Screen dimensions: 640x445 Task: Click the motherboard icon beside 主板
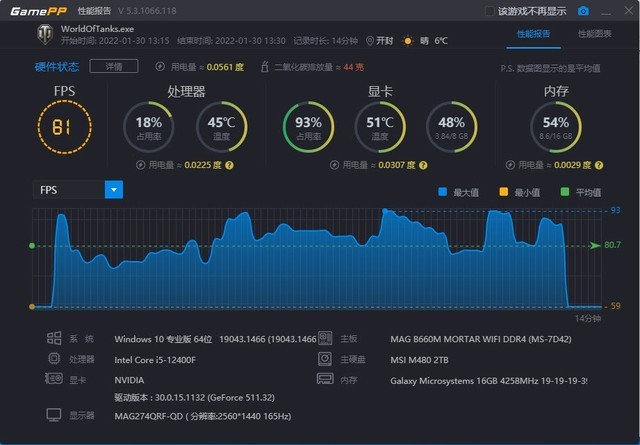coord(325,338)
